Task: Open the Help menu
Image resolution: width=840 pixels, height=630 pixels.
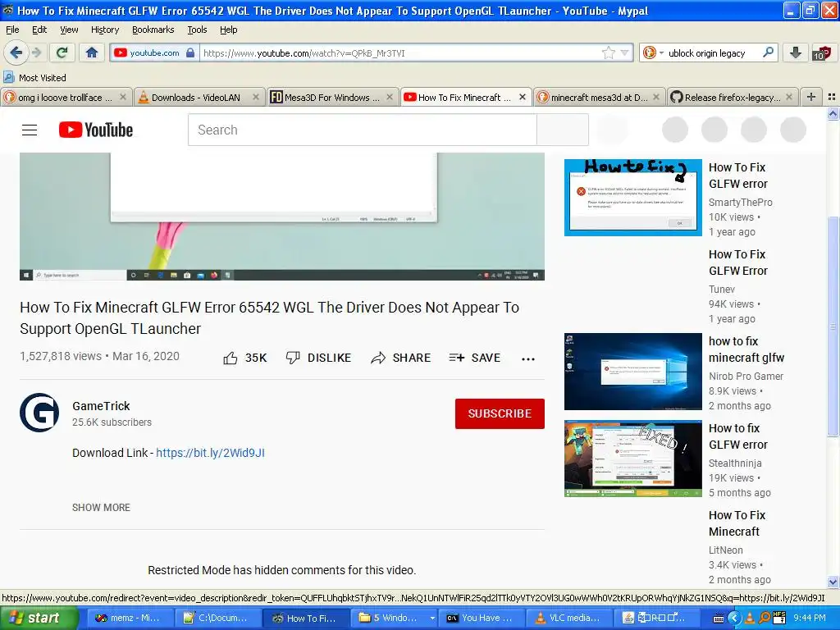Action: [x=229, y=30]
